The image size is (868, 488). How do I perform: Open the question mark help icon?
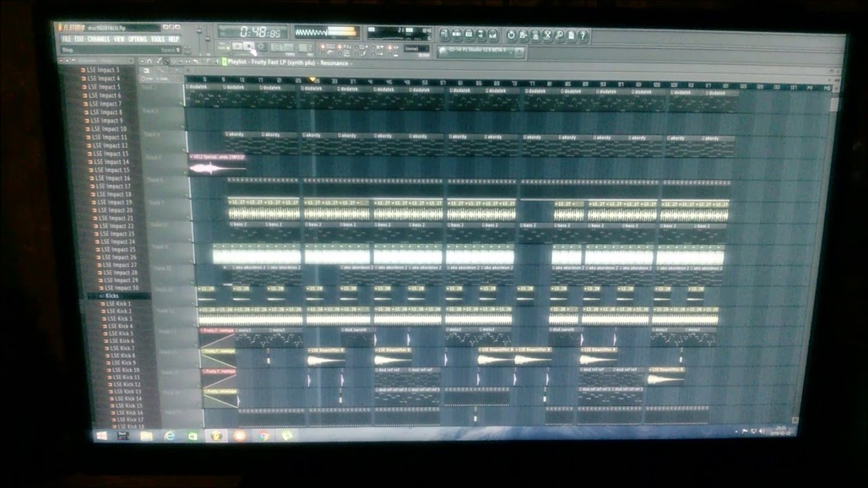pyautogui.click(x=583, y=35)
